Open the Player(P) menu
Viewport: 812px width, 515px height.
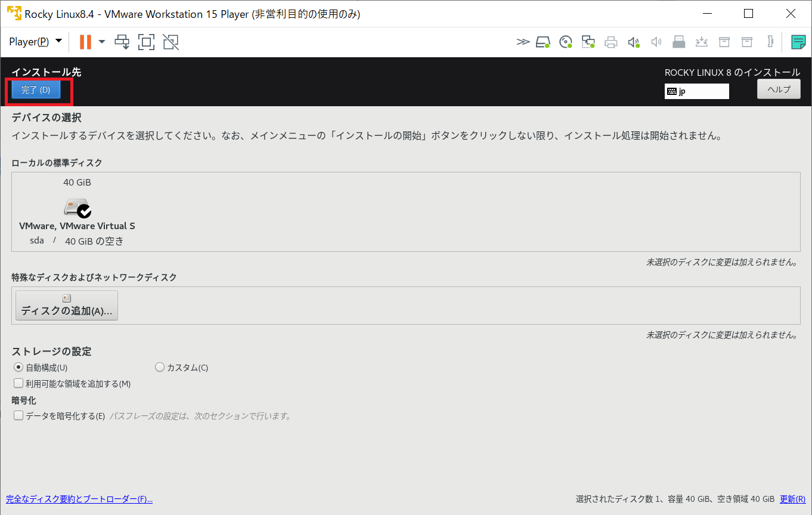35,42
